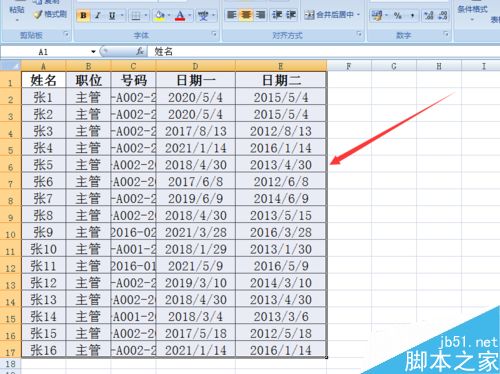
Task: Open the font color dropdown arrow
Action: (190, 15)
